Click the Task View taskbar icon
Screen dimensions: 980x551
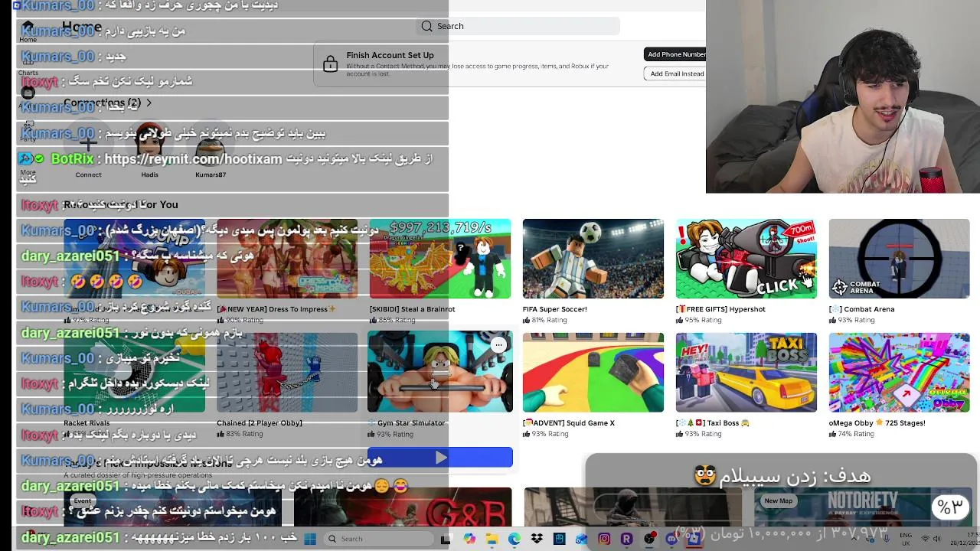pyautogui.click(x=446, y=539)
